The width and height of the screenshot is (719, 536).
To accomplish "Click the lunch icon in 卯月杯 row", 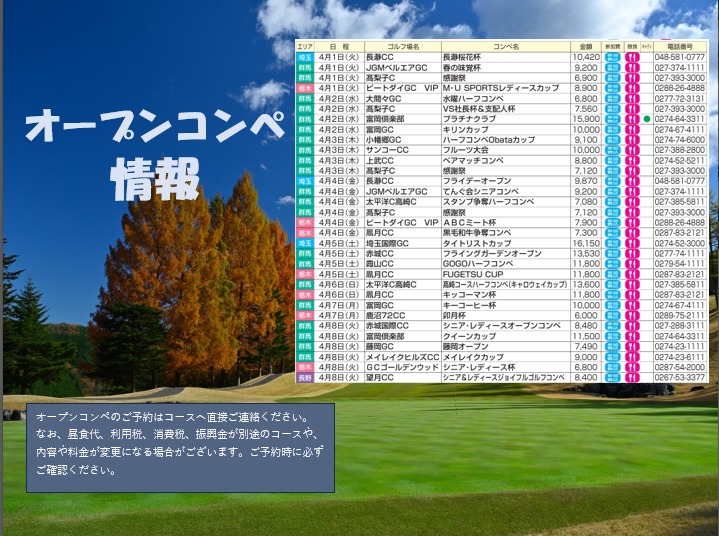I will (x=632, y=315).
